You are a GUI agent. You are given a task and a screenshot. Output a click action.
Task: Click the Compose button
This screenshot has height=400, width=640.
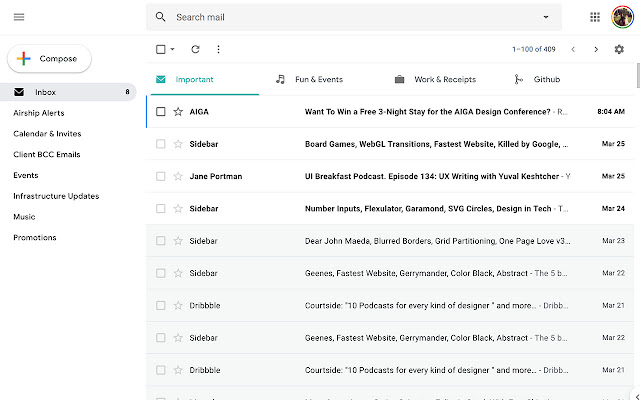[49, 59]
